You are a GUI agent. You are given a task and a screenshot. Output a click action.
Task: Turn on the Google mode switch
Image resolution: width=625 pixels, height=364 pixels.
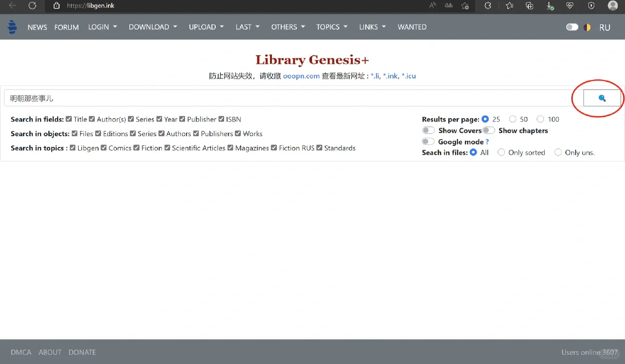click(429, 142)
